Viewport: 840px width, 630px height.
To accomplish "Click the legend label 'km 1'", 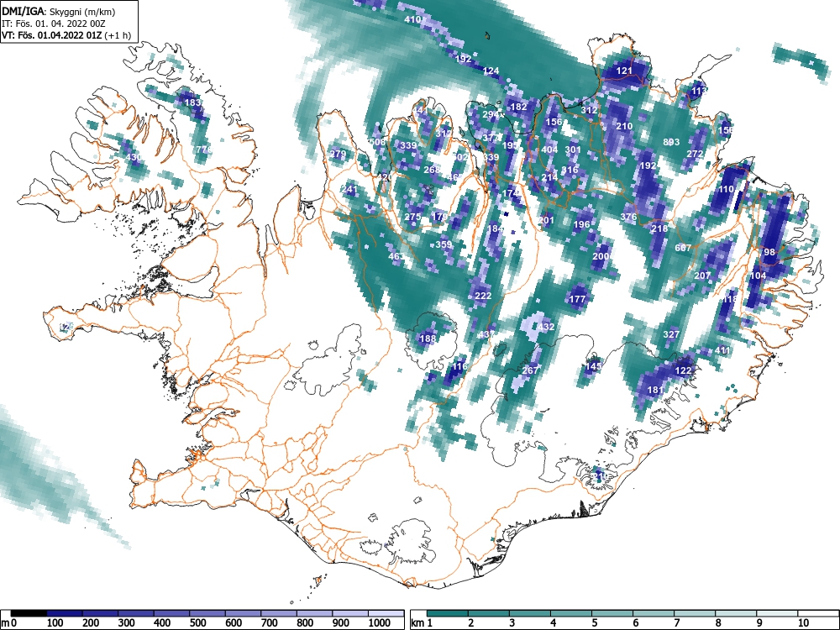I will click(421, 623).
